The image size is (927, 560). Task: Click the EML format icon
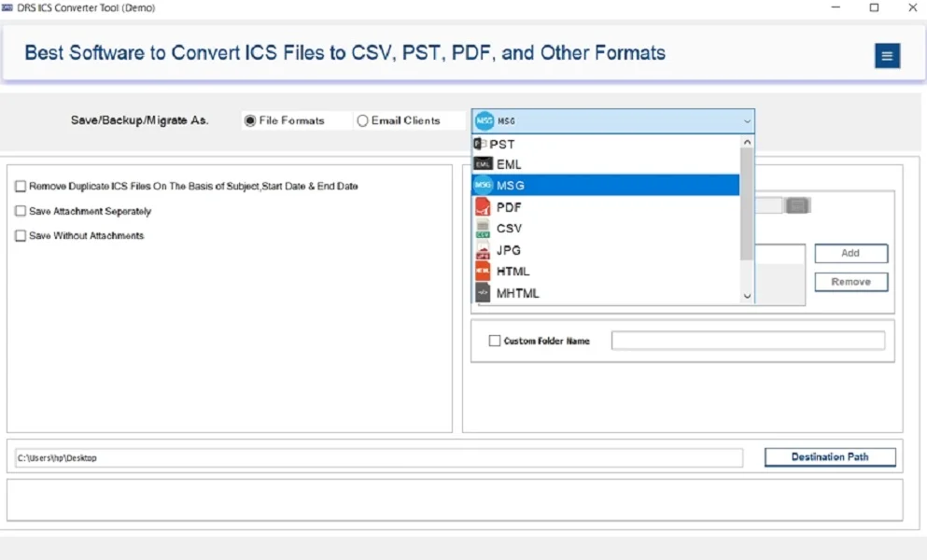pyautogui.click(x=483, y=164)
